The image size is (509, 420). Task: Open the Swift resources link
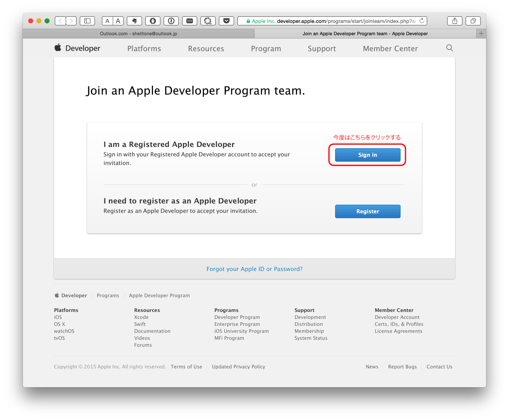coord(140,324)
